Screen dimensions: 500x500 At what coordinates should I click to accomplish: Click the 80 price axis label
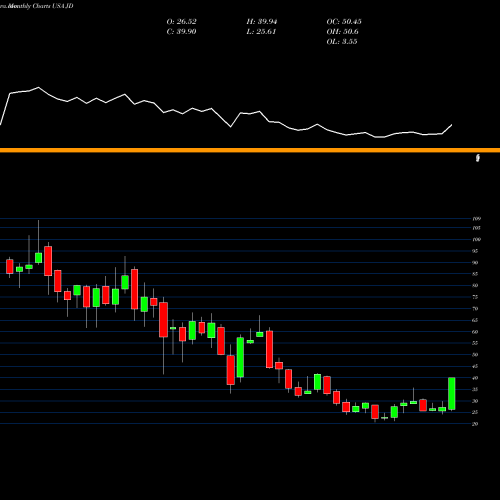pyautogui.click(x=475, y=285)
